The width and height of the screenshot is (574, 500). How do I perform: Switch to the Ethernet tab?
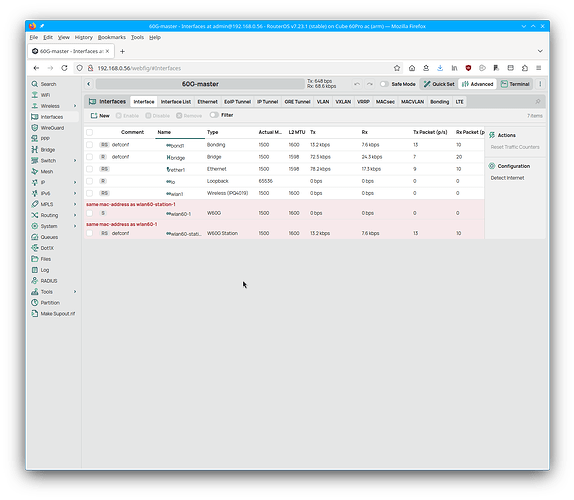point(208,102)
